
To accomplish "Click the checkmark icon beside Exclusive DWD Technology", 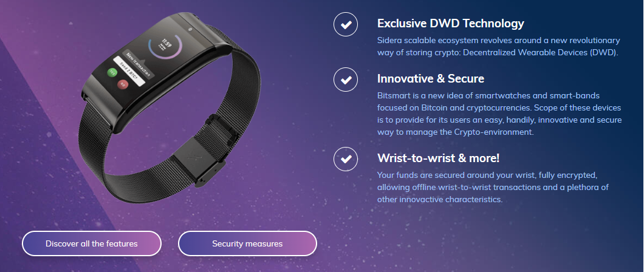I will pyautogui.click(x=346, y=24).
